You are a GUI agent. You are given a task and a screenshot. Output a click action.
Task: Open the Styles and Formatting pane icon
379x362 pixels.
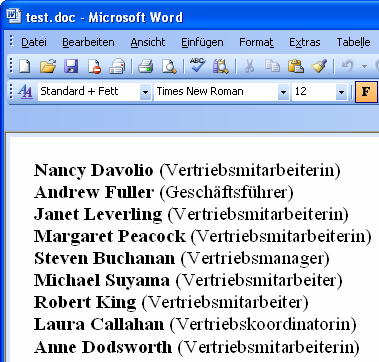pos(25,91)
